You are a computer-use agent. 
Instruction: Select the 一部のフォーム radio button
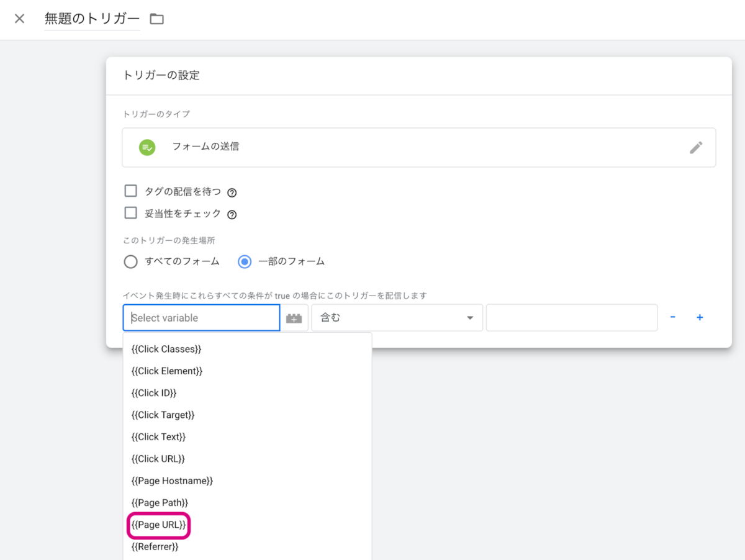pyautogui.click(x=245, y=261)
